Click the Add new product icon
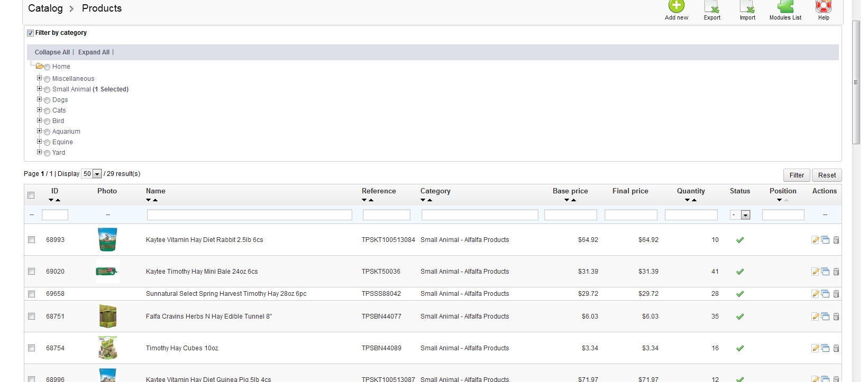 click(676, 6)
